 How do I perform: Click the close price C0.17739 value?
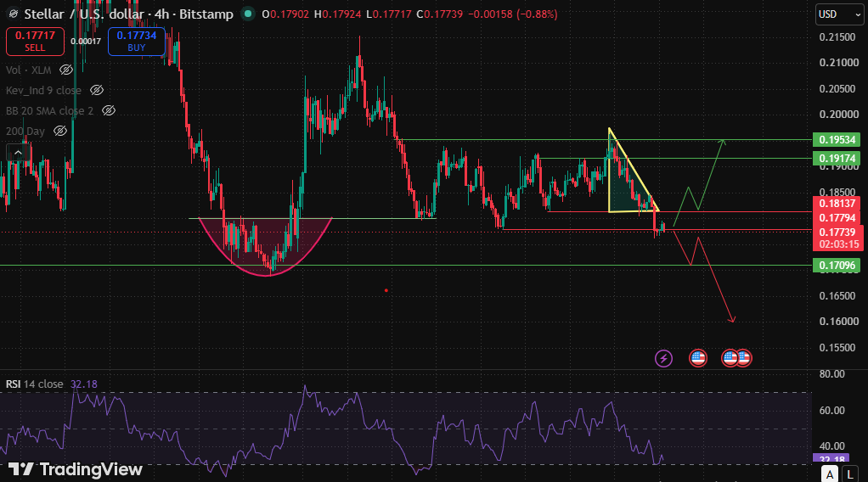(440, 14)
